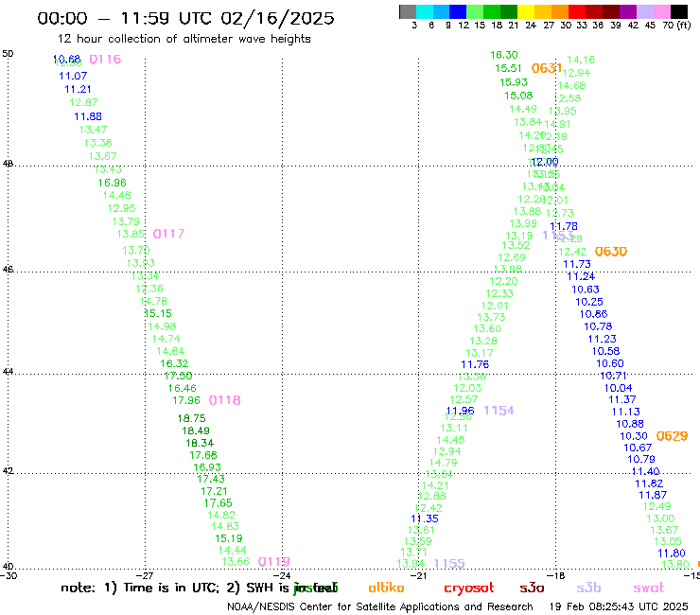700x615 pixels.
Task: Click the wave height value '16.96'
Action: click(112, 183)
